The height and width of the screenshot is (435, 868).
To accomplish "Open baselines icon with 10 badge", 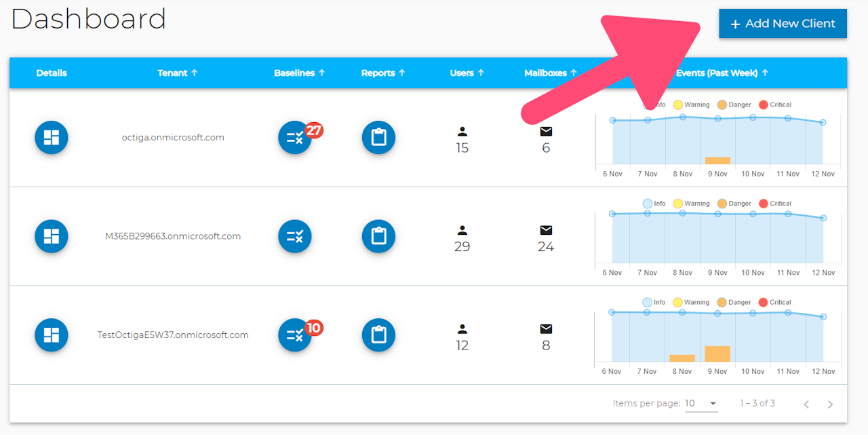I will coord(295,335).
